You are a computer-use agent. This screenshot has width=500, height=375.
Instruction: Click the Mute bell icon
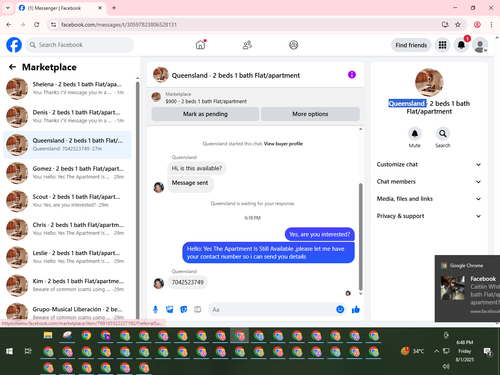415,134
